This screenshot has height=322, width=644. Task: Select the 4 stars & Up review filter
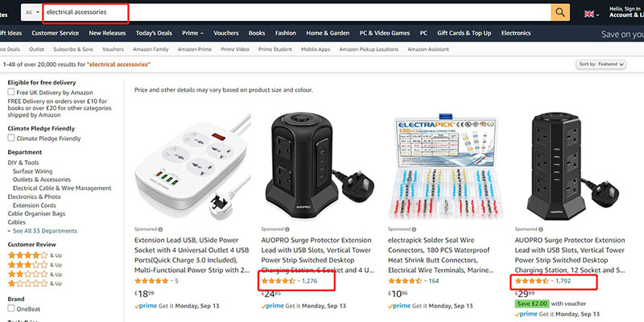pos(35,255)
